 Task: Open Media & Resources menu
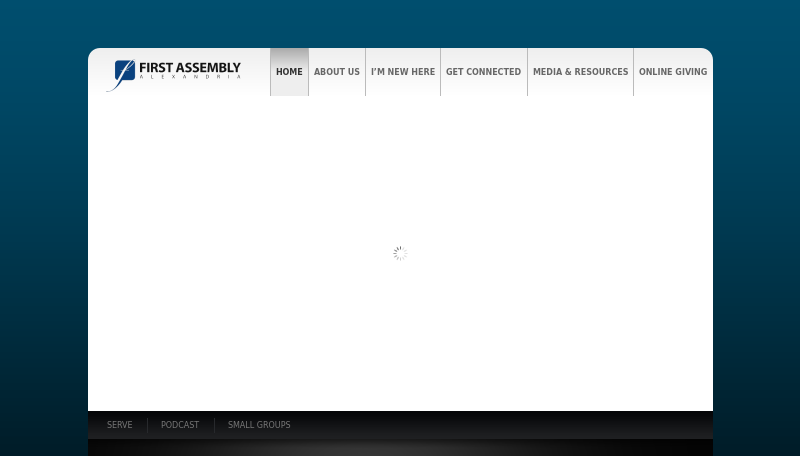pos(581,72)
